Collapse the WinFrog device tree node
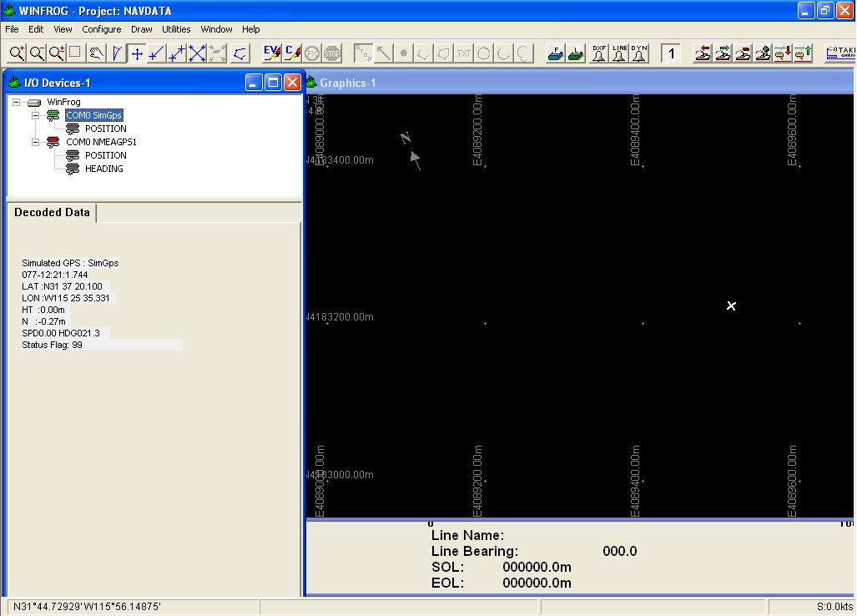 coord(18,102)
